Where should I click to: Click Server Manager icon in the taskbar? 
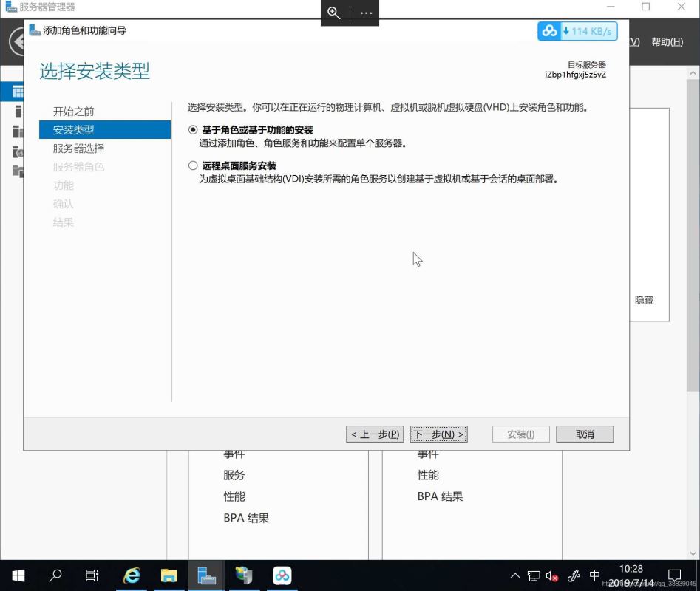206,575
